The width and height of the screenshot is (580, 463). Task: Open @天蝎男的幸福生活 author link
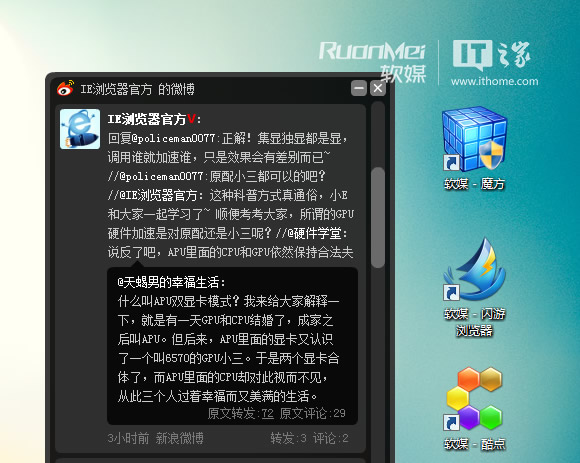pos(171,282)
